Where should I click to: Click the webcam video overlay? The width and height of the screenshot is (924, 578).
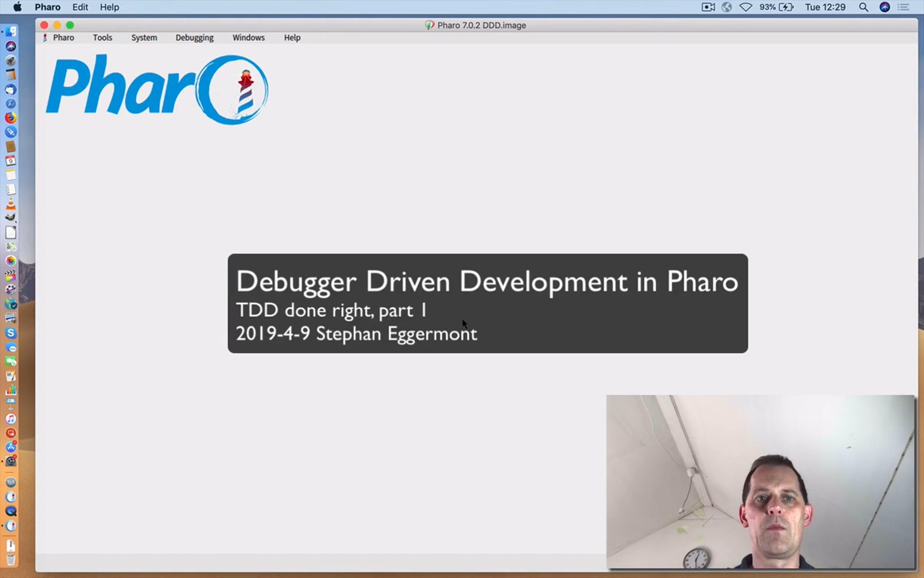point(760,482)
